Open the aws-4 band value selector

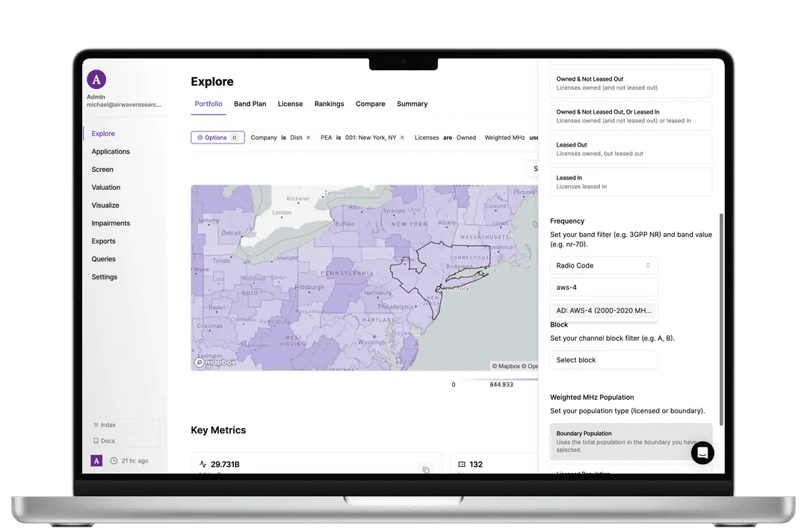pyautogui.click(x=603, y=287)
